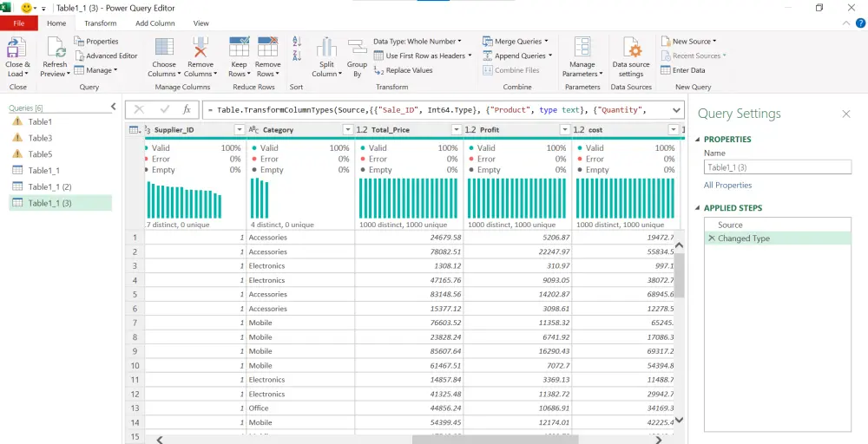Switch to the Add Column tab
This screenshot has width=868, height=444.
(x=155, y=23)
